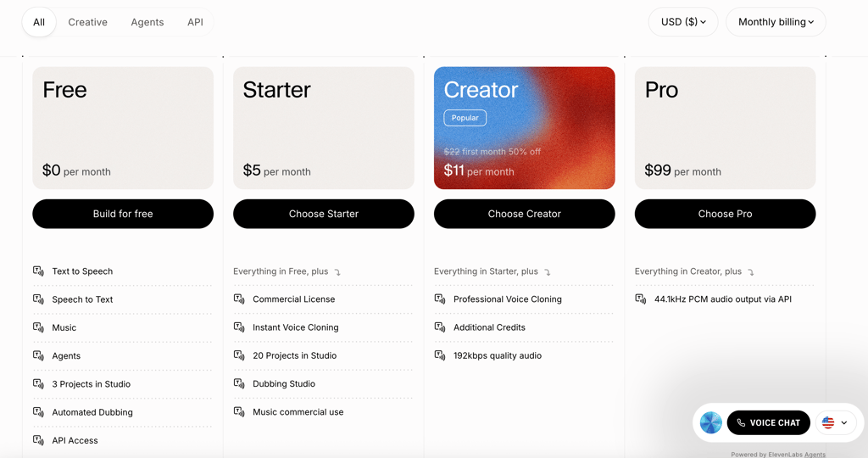Select the API tab
This screenshot has height=458, width=868.
(x=195, y=22)
